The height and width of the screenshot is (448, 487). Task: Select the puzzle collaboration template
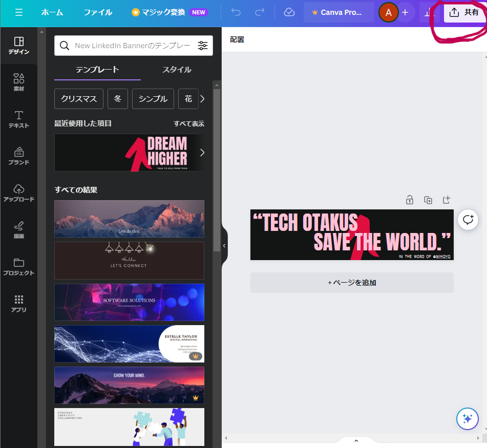(x=129, y=427)
